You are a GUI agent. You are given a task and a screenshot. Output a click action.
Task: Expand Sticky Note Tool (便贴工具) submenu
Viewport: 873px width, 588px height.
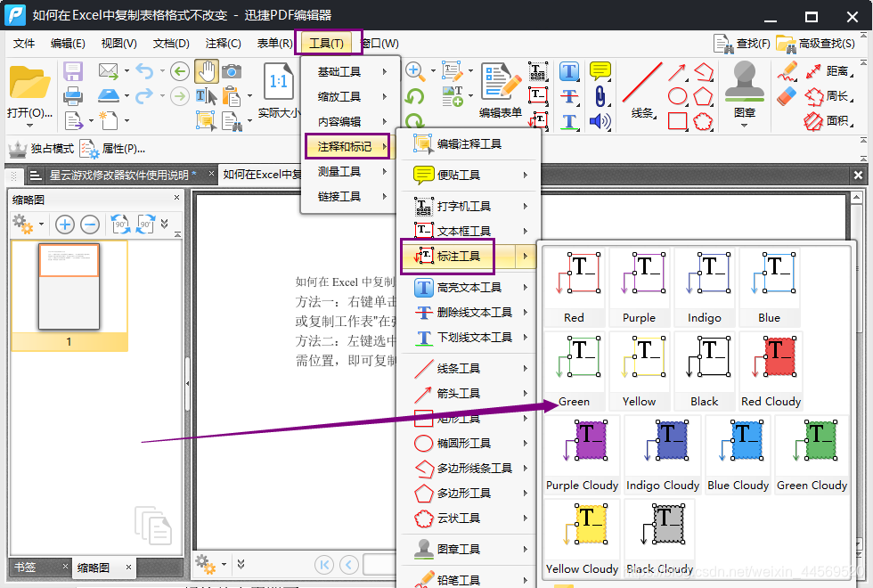pos(469,175)
